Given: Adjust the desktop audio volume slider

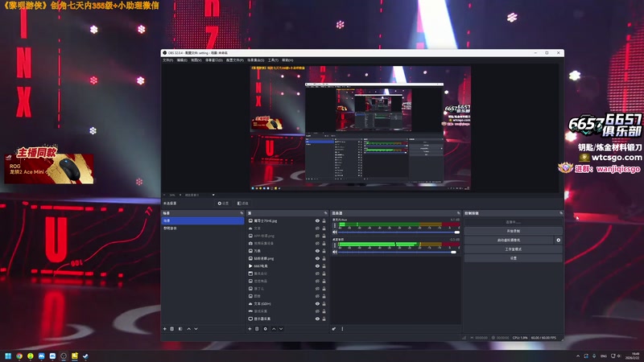Looking at the screenshot, I should coord(397,252).
